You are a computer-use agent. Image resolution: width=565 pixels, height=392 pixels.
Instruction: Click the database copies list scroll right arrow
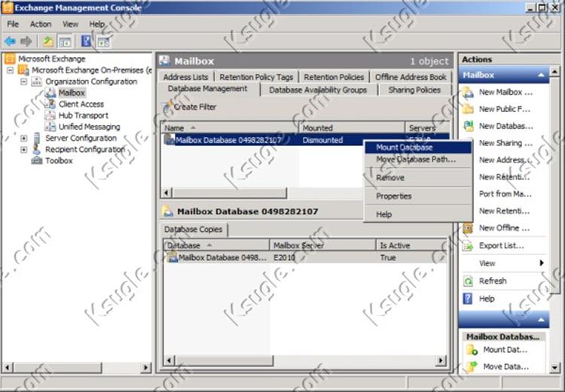tap(441, 360)
